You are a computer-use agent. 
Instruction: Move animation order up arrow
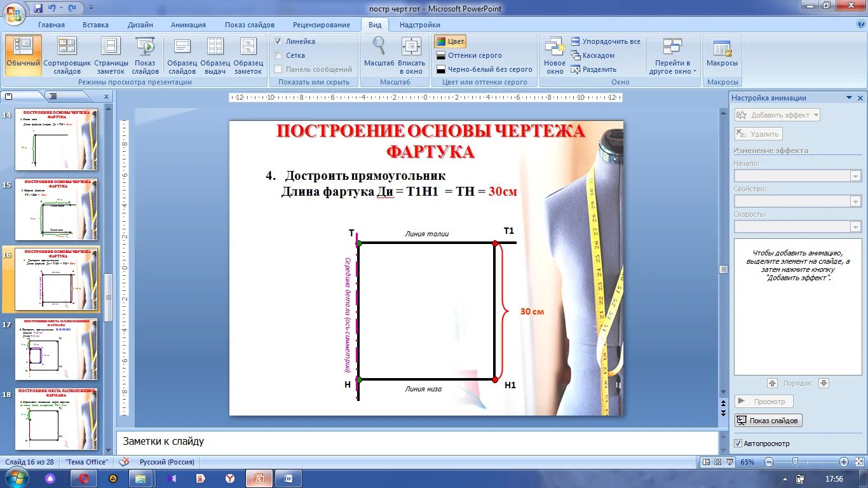pyautogui.click(x=773, y=383)
